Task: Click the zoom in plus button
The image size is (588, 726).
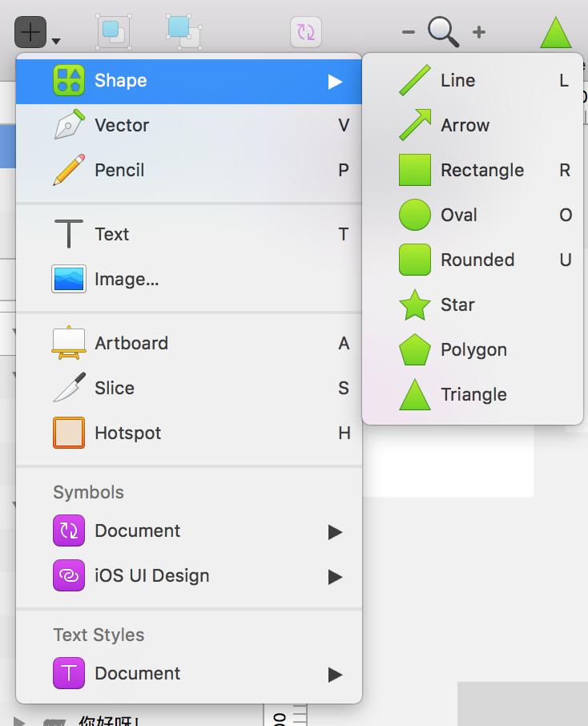Action: pyautogui.click(x=479, y=32)
